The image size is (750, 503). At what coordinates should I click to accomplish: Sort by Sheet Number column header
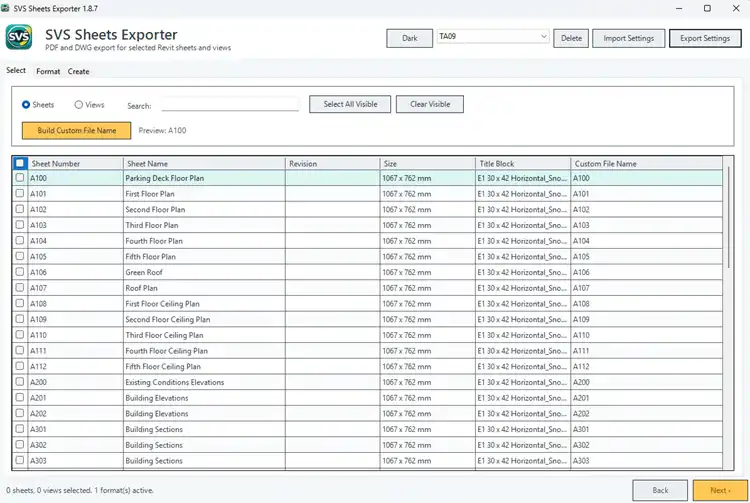[76, 164]
